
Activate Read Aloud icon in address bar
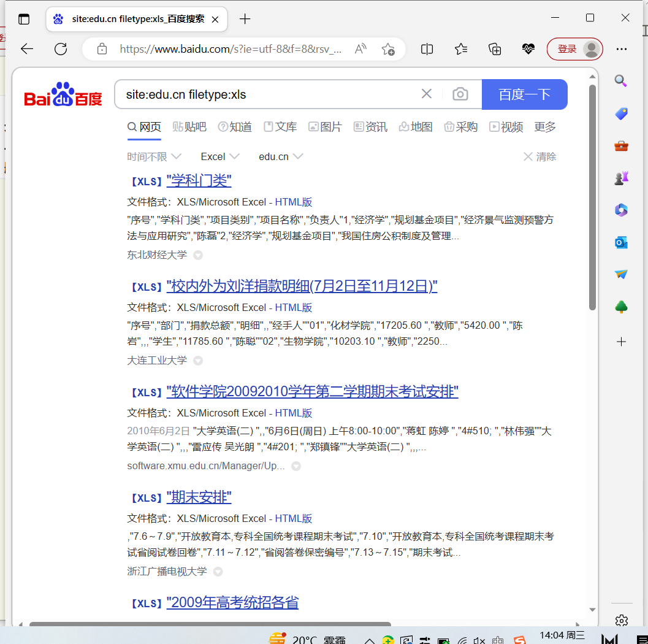(x=360, y=49)
